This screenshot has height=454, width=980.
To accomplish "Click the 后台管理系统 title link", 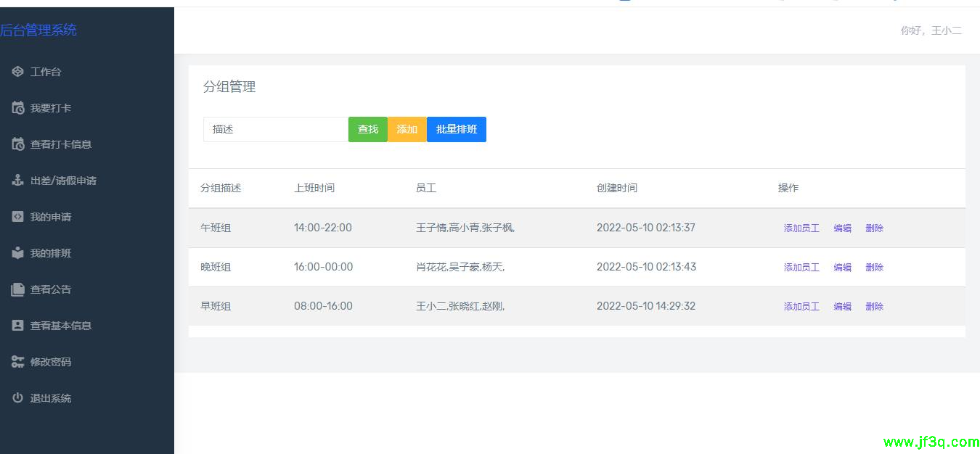I will 38,30.
